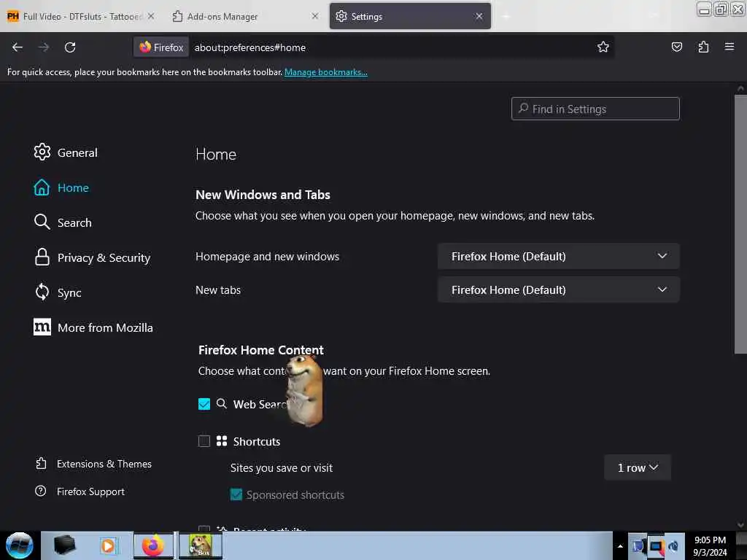
Task: Open the black box app in taskbar
Action: click(64, 545)
